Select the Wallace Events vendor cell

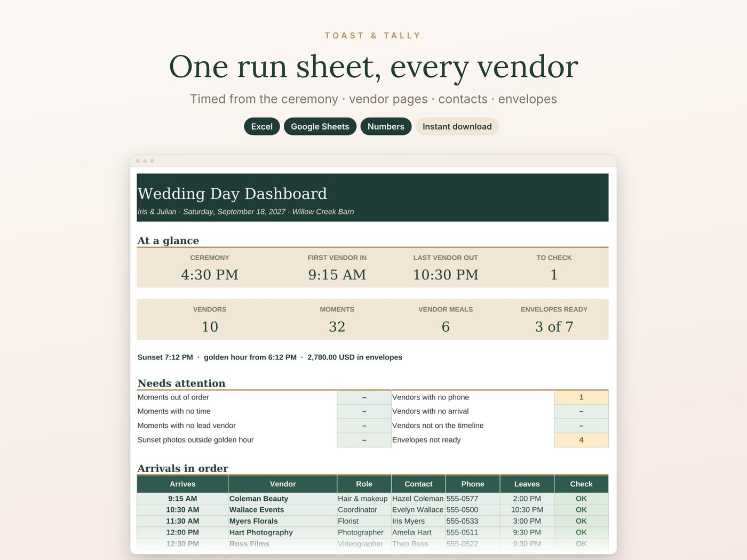283,510
